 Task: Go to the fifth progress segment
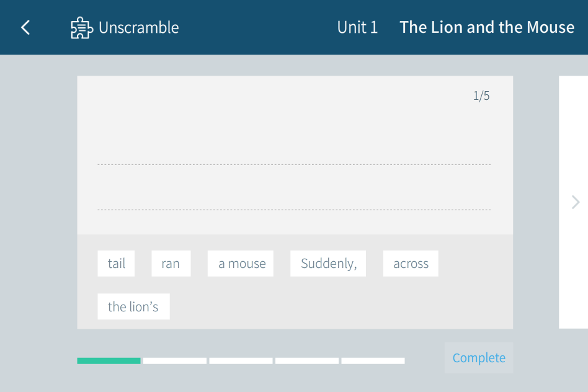(x=373, y=360)
